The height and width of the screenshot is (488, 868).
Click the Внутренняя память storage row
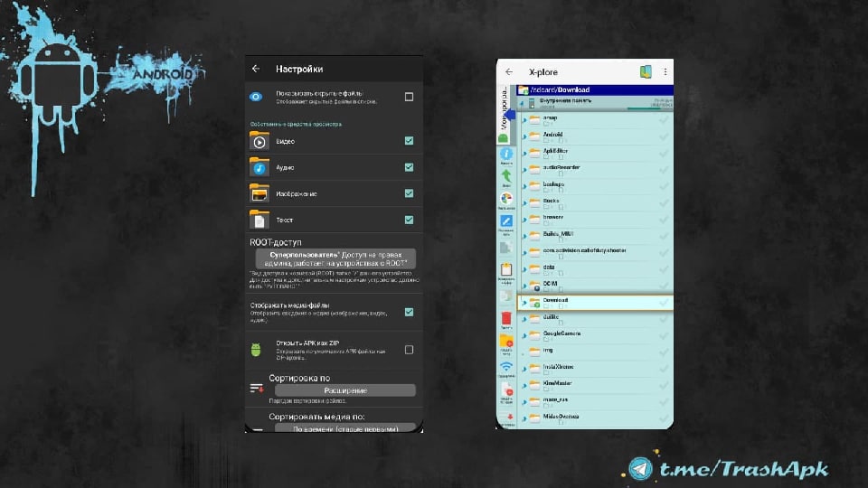click(x=595, y=103)
